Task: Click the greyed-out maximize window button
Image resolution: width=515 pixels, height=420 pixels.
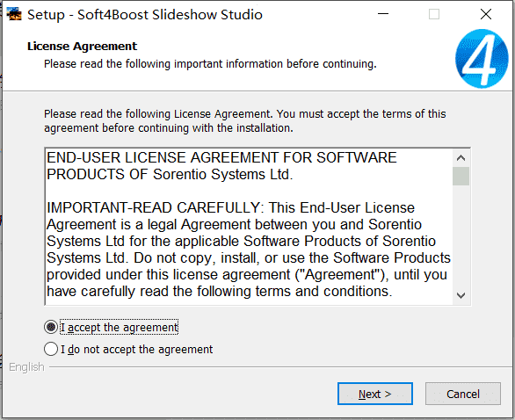Action: [434, 14]
